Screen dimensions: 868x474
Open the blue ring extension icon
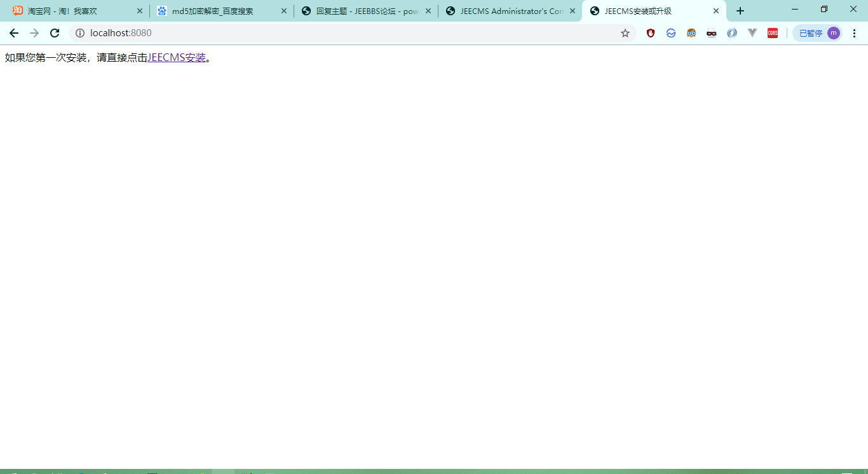732,33
